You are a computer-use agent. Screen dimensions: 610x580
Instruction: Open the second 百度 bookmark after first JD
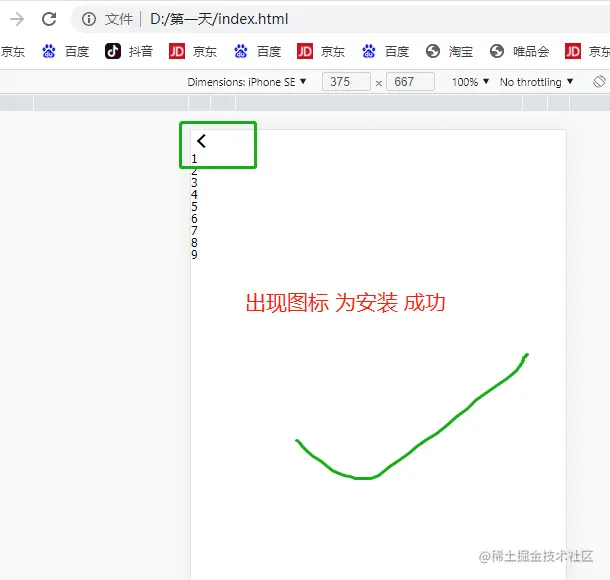(x=257, y=51)
